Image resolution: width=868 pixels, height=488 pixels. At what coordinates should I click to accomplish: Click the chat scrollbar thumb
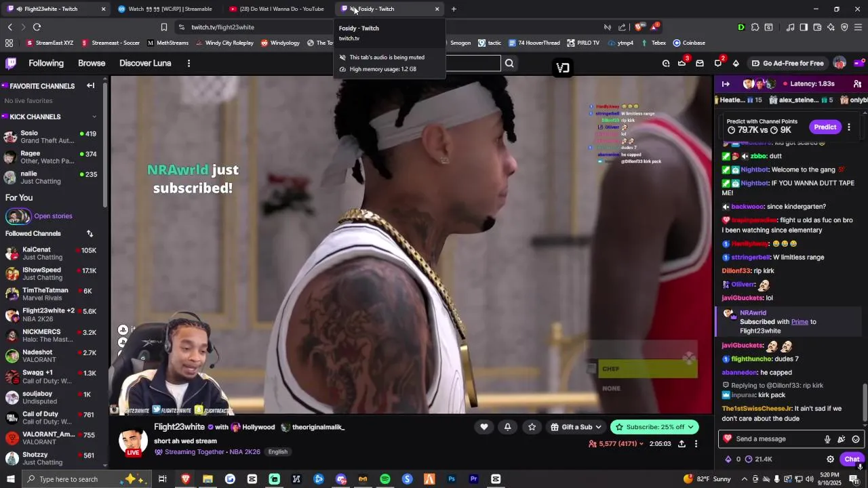click(864, 403)
